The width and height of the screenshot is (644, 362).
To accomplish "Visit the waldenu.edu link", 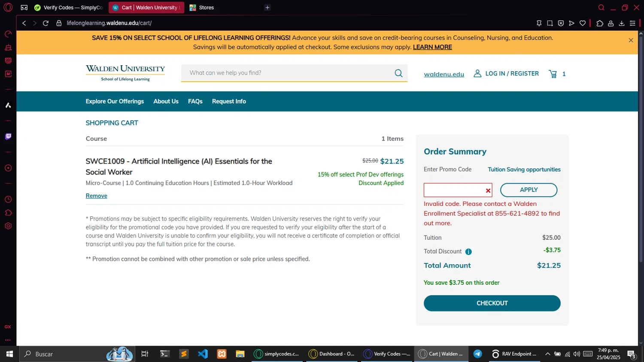I will [444, 74].
